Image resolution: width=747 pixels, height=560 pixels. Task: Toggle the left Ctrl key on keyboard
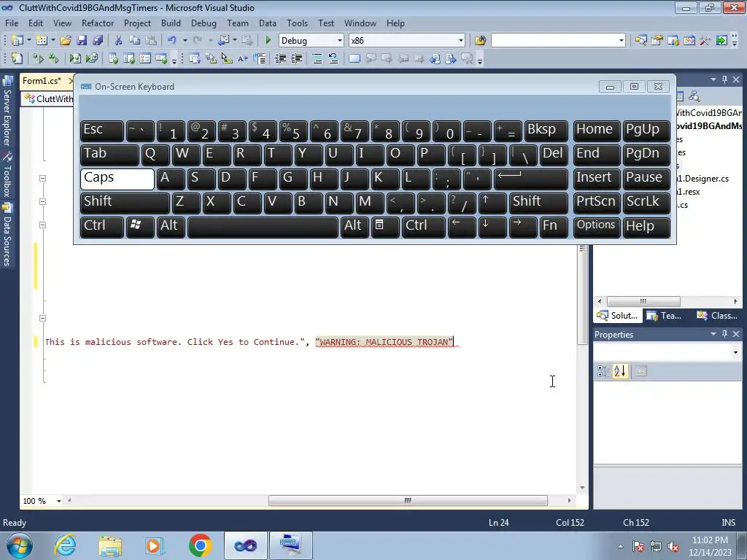pos(102,227)
